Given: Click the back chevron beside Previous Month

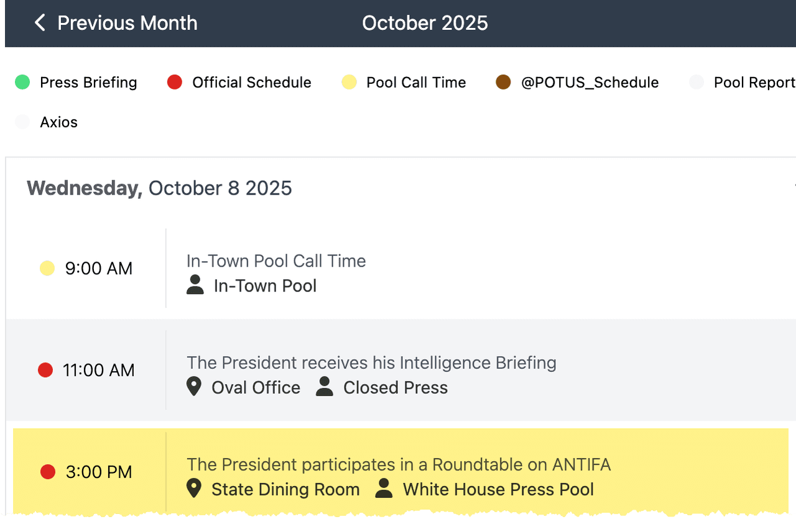Looking at the screenshot, I should point(40,24).
